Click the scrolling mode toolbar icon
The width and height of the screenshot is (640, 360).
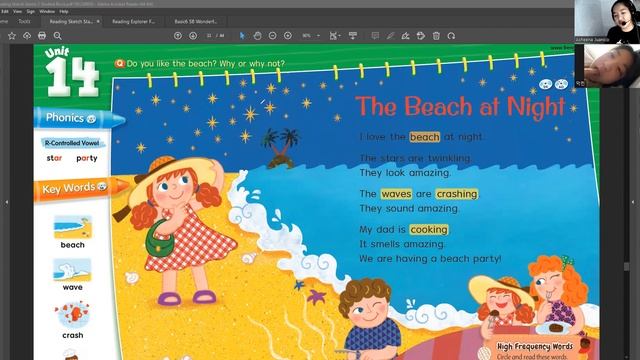353,36
